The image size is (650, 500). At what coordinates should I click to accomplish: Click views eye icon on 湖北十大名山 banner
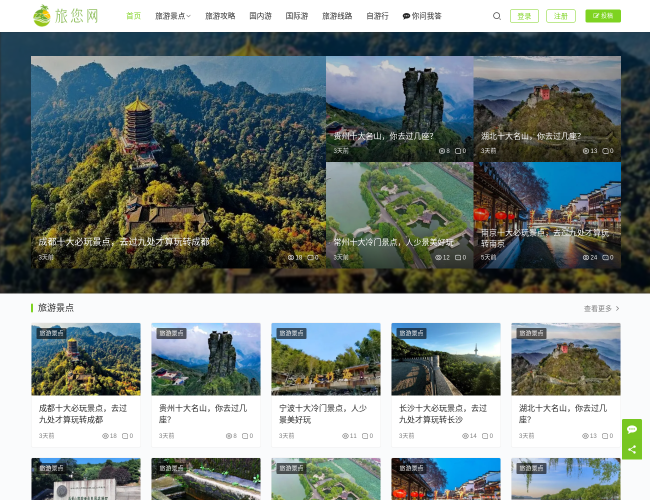pos(586,151)
